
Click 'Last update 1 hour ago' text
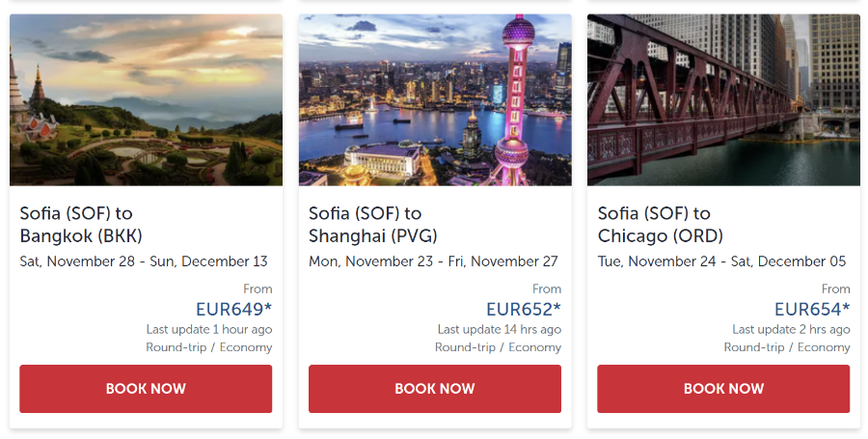[209, 329]
